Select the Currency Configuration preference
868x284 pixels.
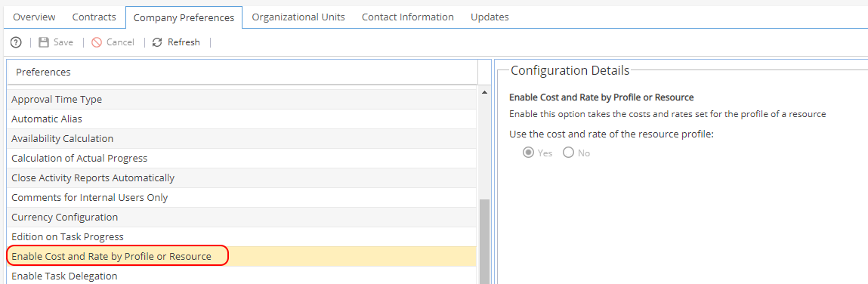[x=241, y=218]
